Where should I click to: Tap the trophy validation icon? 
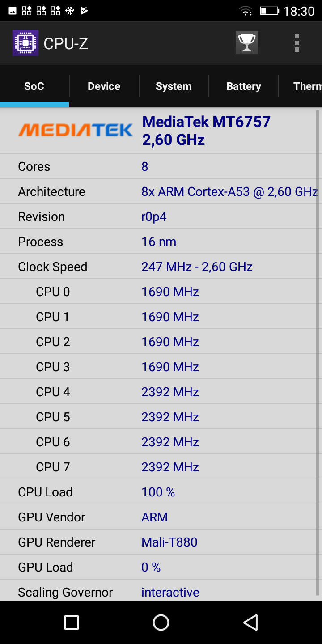(247, 43)
